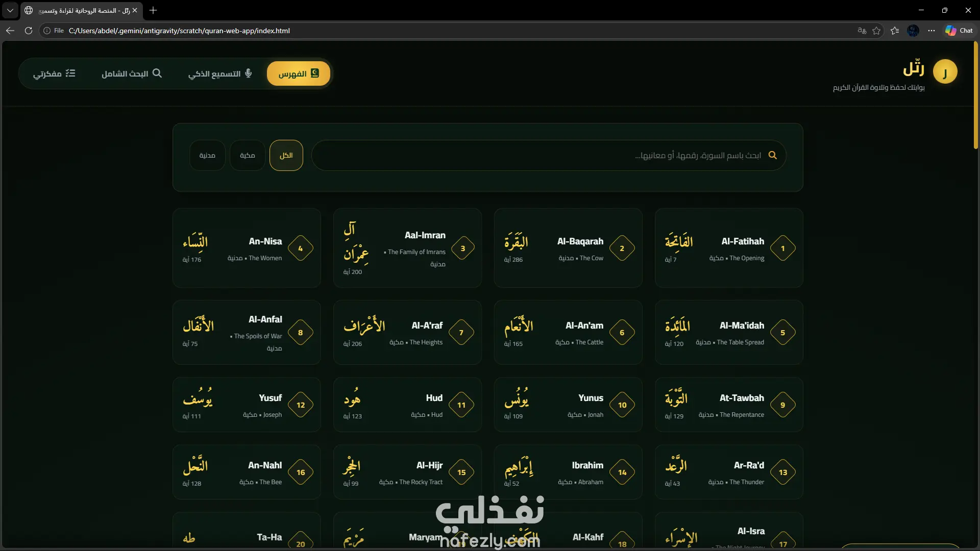View site information icon next to File
The height and width of the screenshot is (551, 980).
(x=47, y=31)
